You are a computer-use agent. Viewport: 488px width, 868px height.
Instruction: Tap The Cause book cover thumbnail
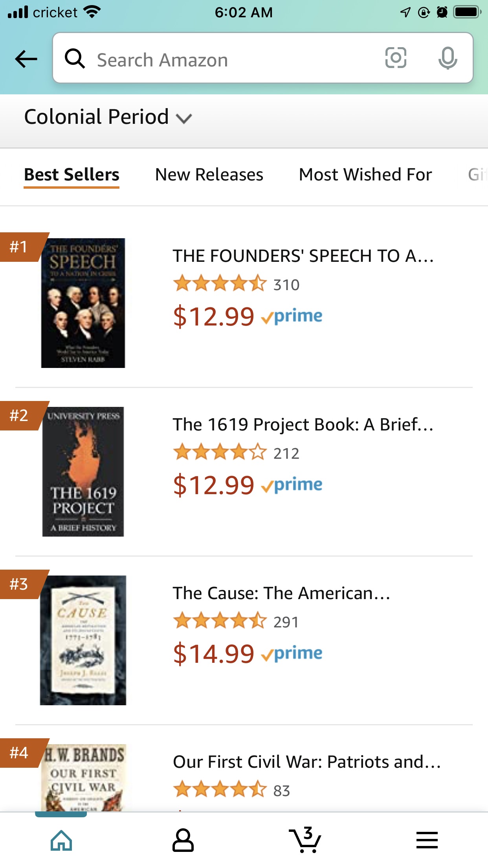point(83,640)
